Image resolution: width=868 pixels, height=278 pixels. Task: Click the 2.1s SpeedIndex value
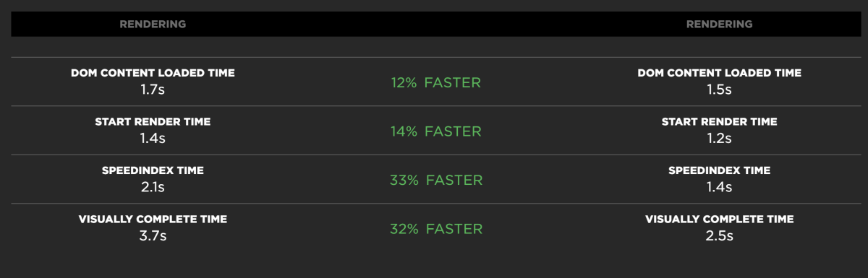click(153, 188)
